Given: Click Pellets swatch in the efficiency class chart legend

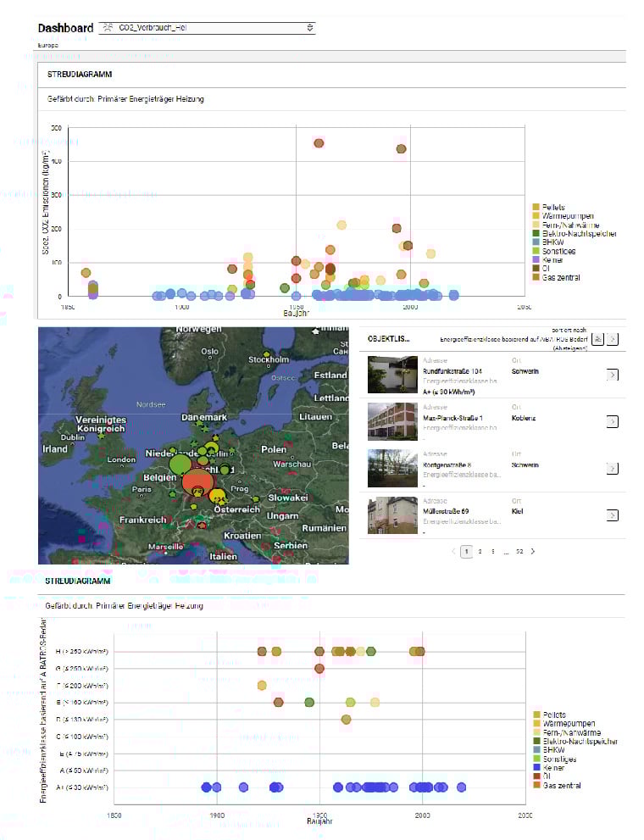Looking at the screenshot, I should click(x=537, y=715).
